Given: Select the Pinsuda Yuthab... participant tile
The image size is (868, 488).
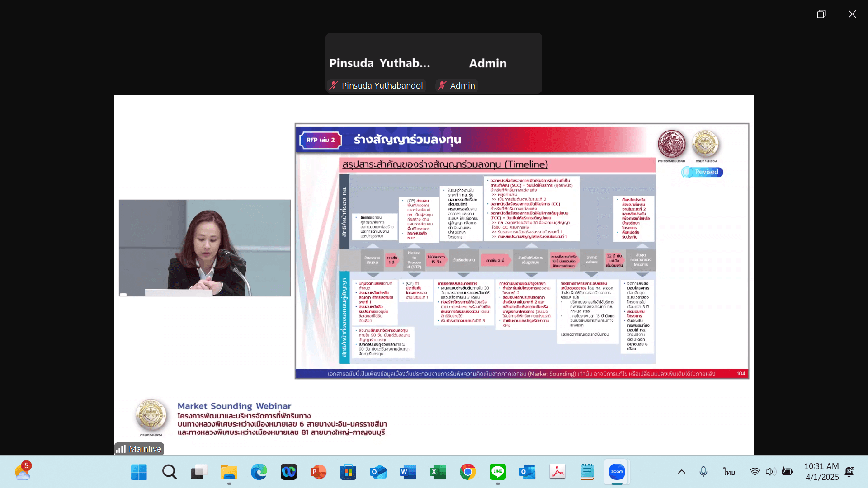Looking at the screenshot, I should [x=379, y=63].
